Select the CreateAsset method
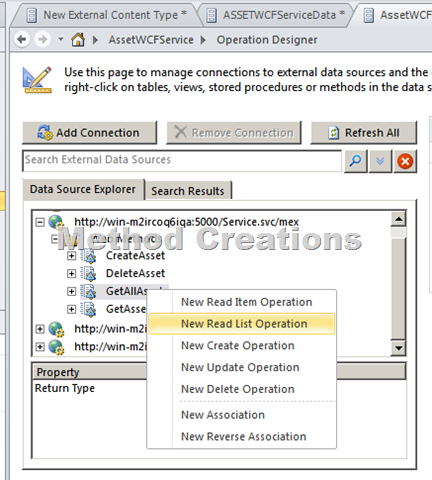The width and height of the screenshot is (432, 480). (x=135, y=256)
